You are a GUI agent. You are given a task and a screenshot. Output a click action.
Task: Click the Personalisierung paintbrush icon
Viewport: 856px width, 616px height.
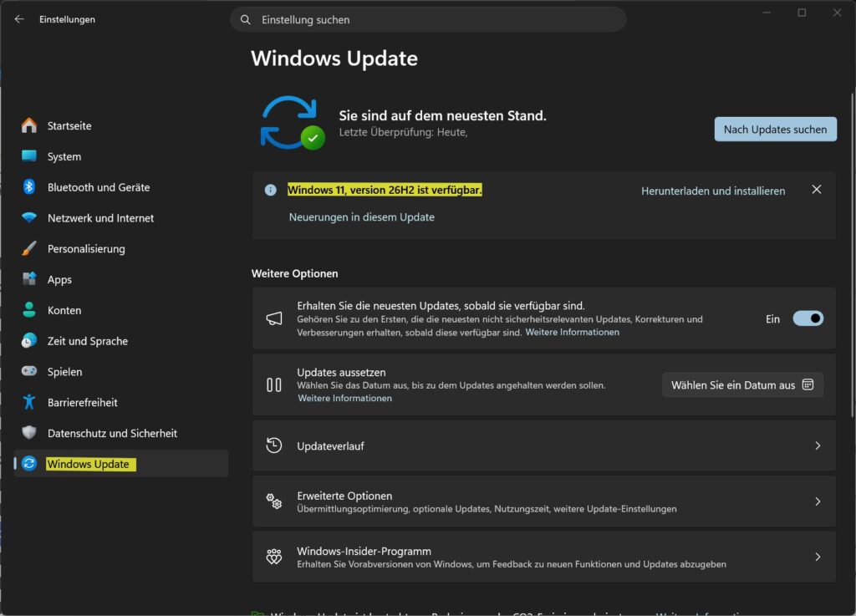(x=29, y=248)
